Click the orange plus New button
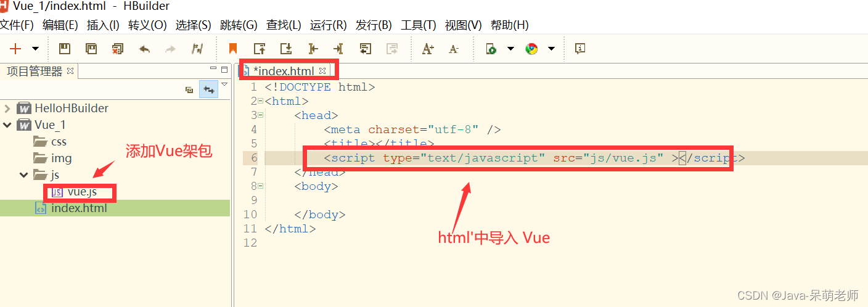 pyautogui.click(x=15, y=49)
